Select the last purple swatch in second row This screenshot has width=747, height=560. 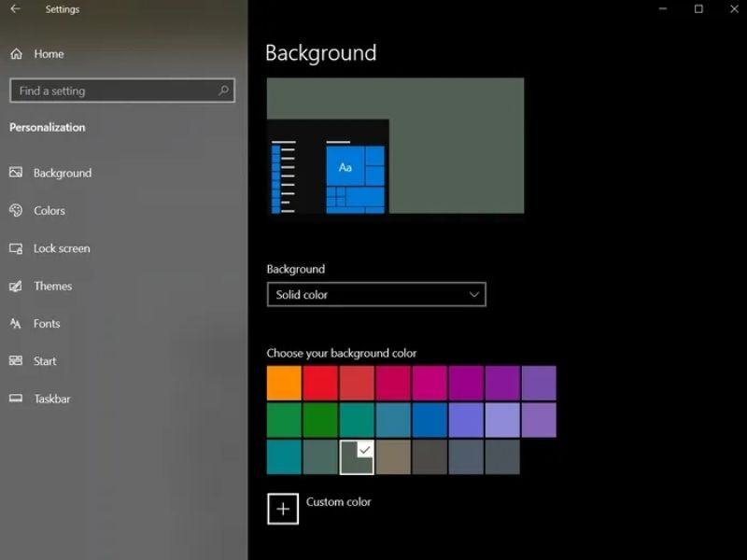tap(539, 420)
